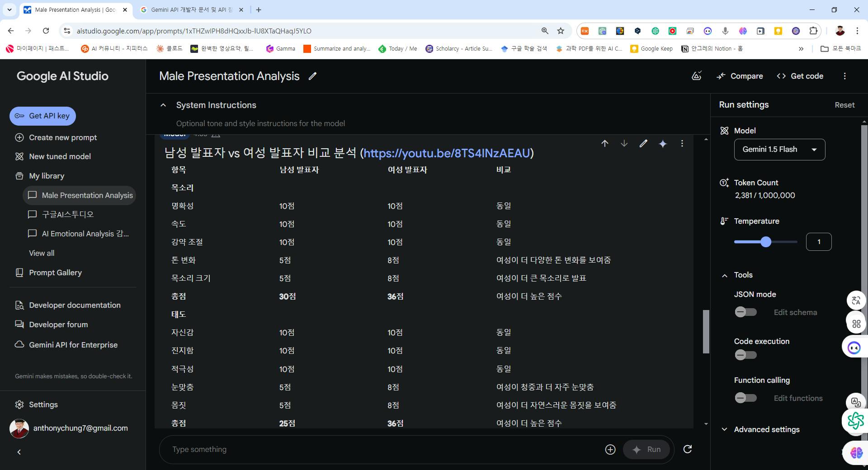Click the address bar URL
The image size is (868, 470).
pos(194,31)
